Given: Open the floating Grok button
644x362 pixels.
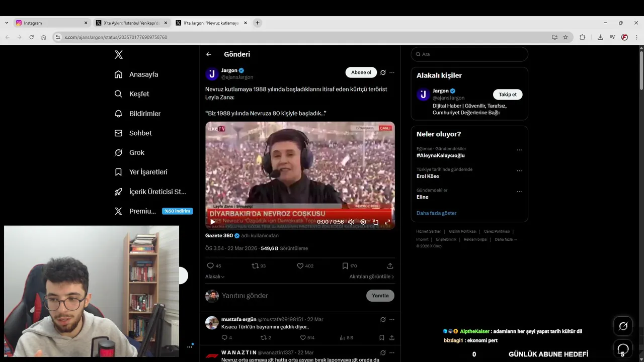Looking at the screenshot, I should point(623,326).
